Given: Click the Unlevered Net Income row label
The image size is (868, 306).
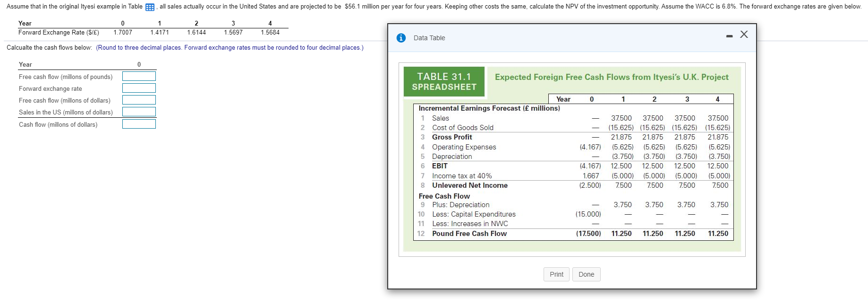Looking at the screenshot, I should tap(470, 185).
